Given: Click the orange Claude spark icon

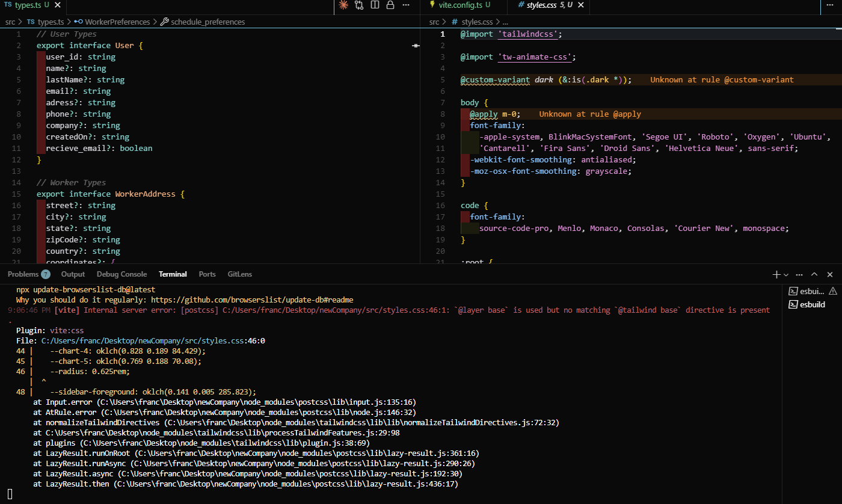Looking at the screenshot, I should coord(343,5).
